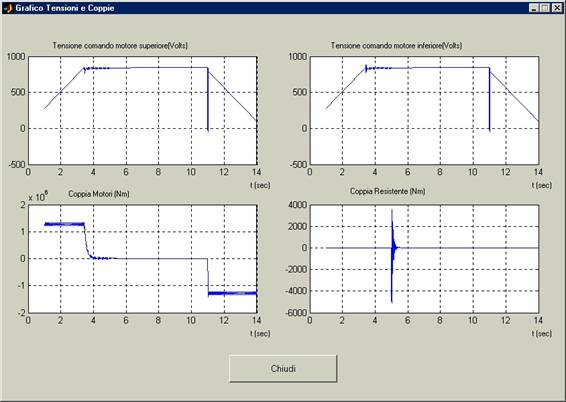Click the Tensione comando motore inferiore plot

424,110
